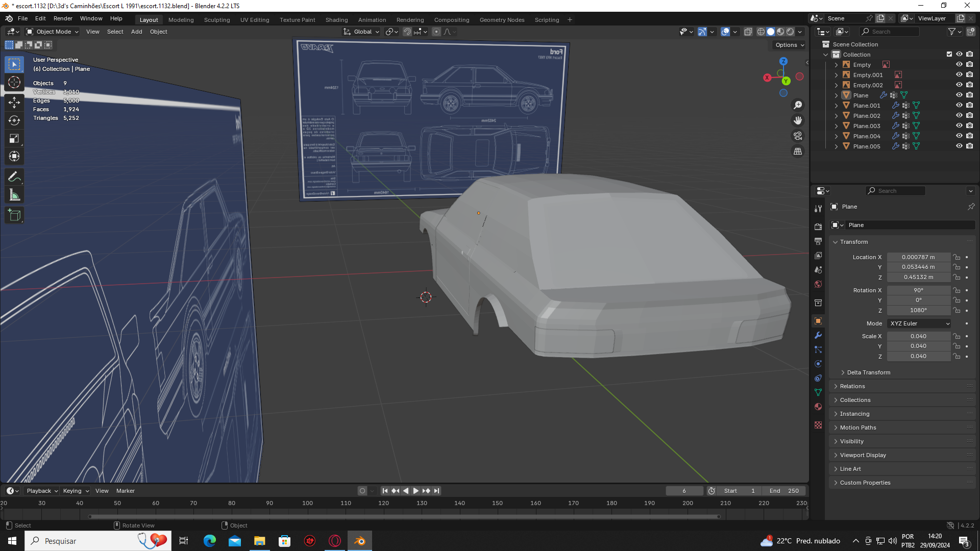Open Blender from the Windows taskbar
The width and height of the screenshot is (980, 551).
pyautogui.click(x=360, y=541)
